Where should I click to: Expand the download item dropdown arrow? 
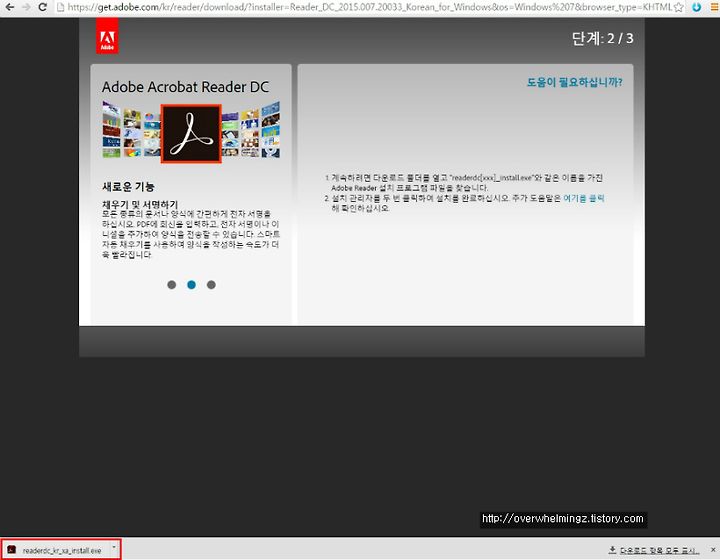click(114, 548)
